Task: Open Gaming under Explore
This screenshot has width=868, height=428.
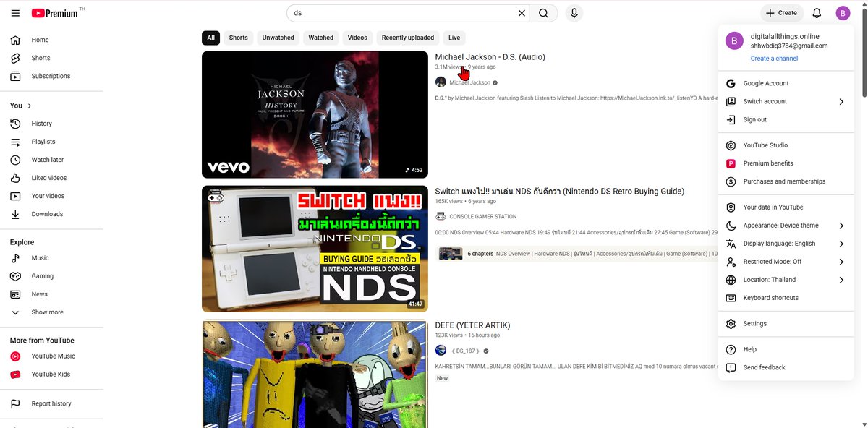Action: pos(51,276)
